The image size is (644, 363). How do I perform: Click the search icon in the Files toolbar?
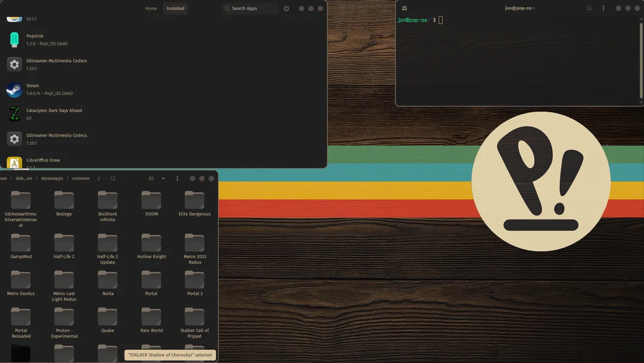[x=112, y=178]
